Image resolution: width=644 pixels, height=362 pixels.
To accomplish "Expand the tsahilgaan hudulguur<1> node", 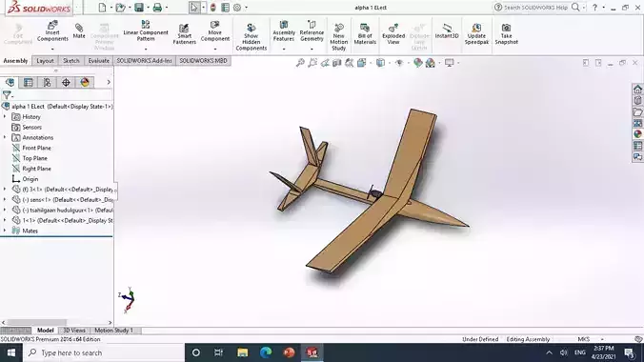I will (x=5, y=210).
